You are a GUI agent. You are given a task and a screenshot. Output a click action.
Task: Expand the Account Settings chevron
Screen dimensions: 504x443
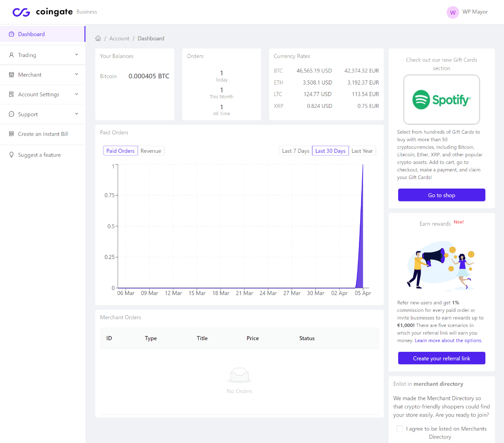[76, 94]
